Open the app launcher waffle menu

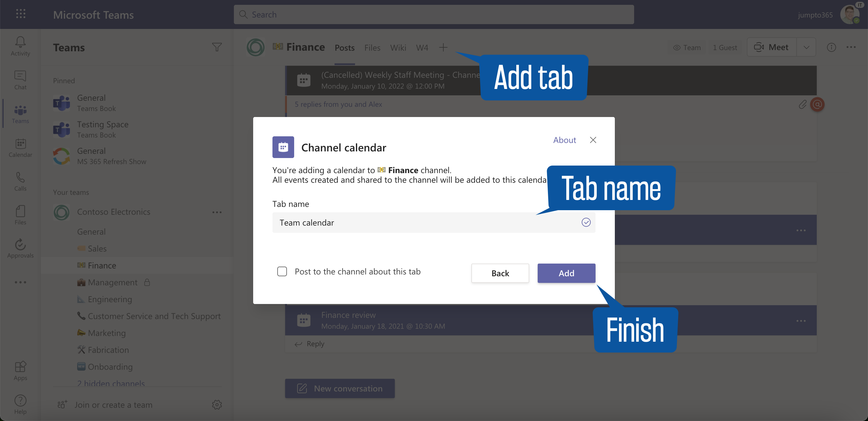click(x=20, y=14)
